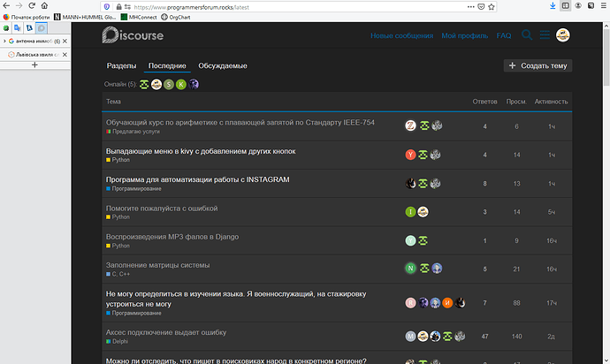Open the browser home page icon
The image size is (610, 364).
click(44, 6)
